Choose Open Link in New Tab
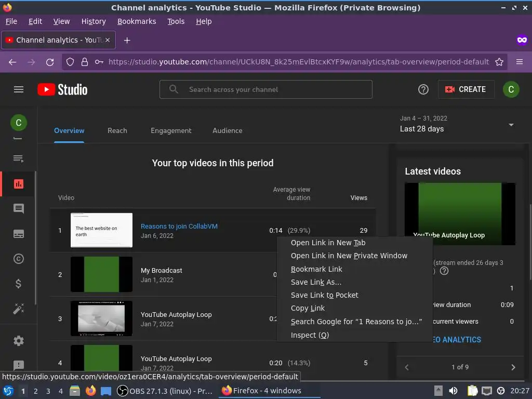Screen dimensions: 532x399 (355, 243)
